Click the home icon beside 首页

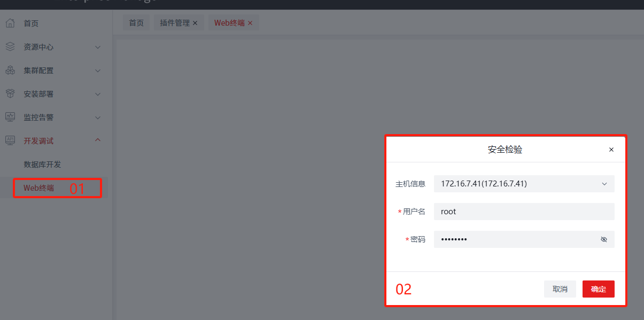pos(10,24)
